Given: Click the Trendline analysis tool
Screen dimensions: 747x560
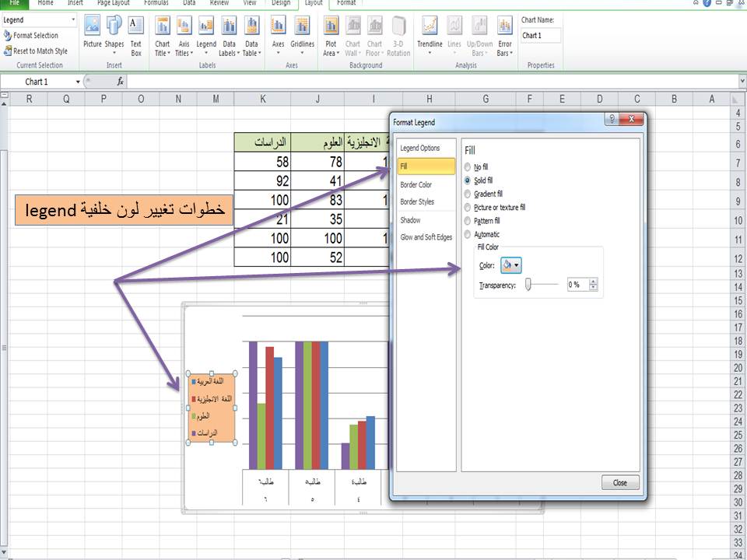Looking at the screenshot, I should coord(429,37).
